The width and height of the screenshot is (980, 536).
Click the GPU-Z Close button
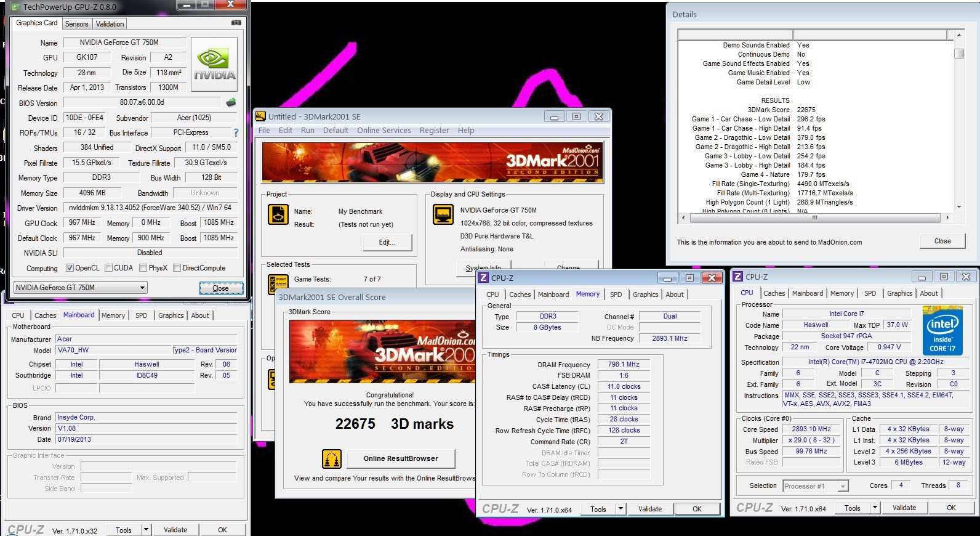pyautogui.click(x=220, y=288)
